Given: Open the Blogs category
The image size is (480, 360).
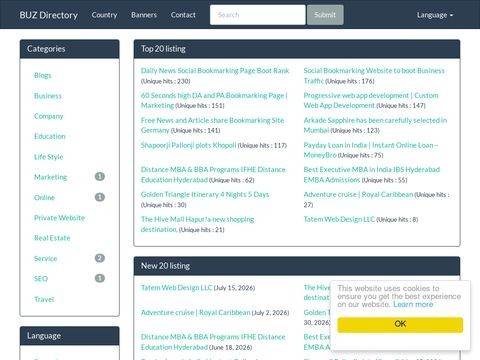Looking at the screenshot, I should point(43,75).
